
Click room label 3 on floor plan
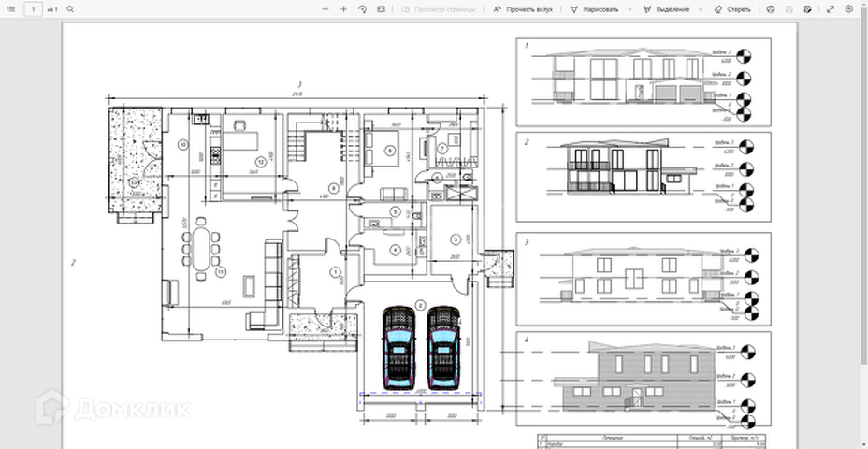click(456, 239)
